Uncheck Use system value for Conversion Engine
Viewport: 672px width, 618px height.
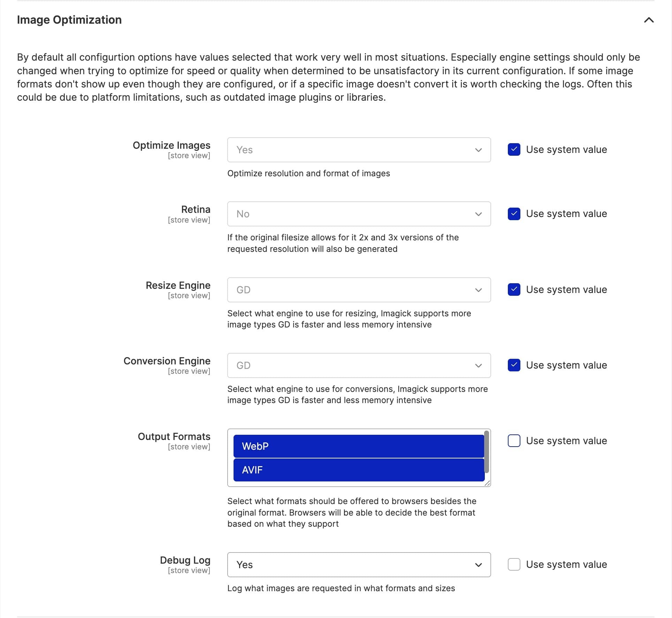(514, 365)
